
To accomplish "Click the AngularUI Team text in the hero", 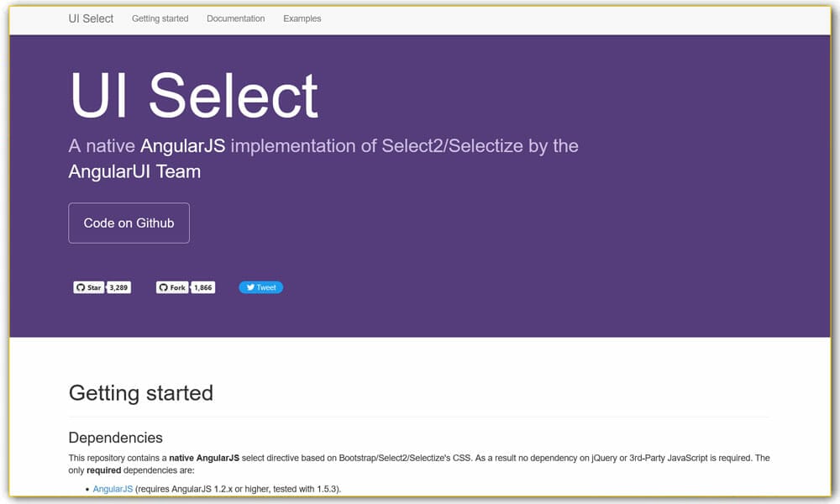I will point(134,171).
